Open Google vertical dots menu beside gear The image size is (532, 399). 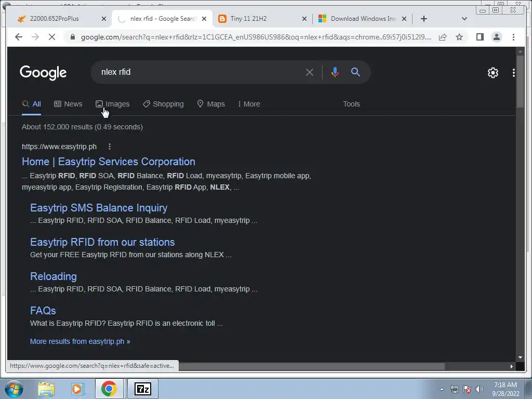point(513,73)
